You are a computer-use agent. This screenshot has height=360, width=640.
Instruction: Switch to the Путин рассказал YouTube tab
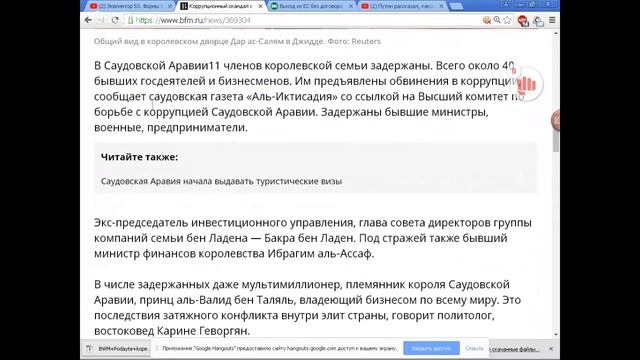pos(402,6)
